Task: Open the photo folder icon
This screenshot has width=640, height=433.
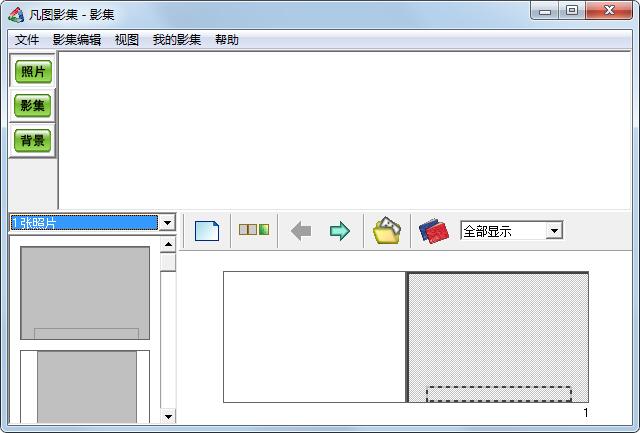Action: (386, 231)
